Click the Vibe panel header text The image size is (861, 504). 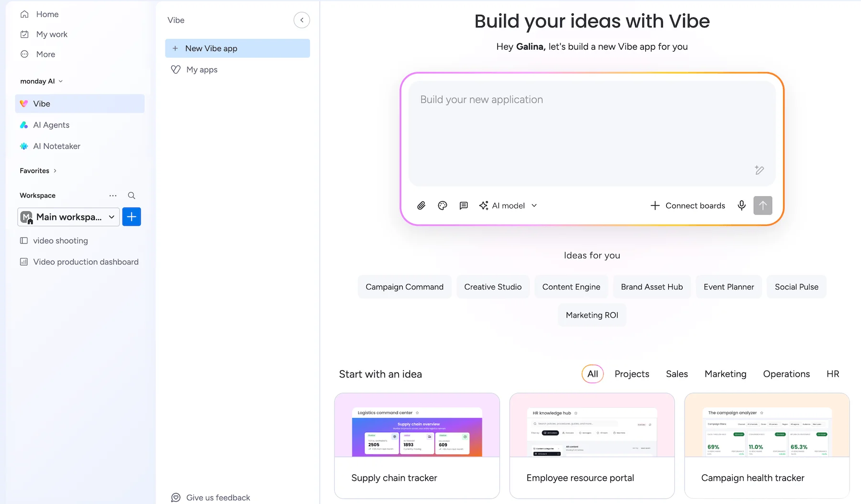click(x=176, y=20)
